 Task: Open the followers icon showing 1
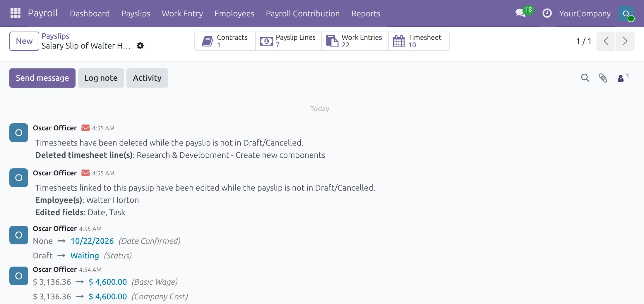tap(623, 78)
